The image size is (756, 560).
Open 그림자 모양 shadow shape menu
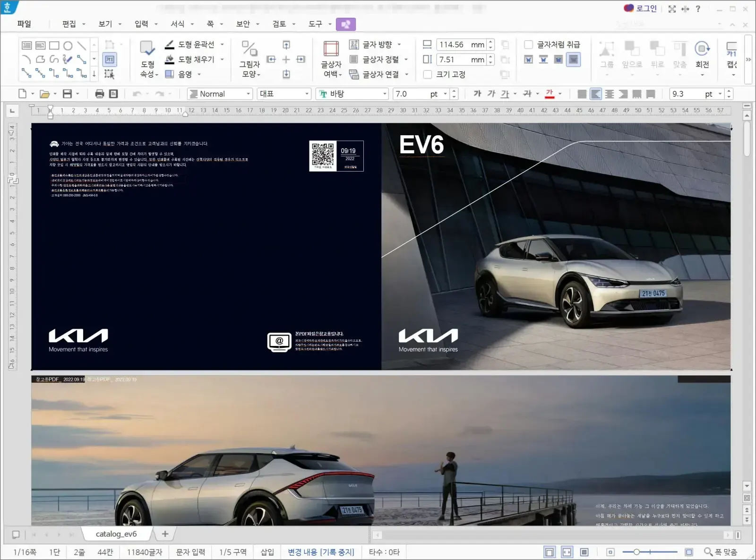pos(249,60)
